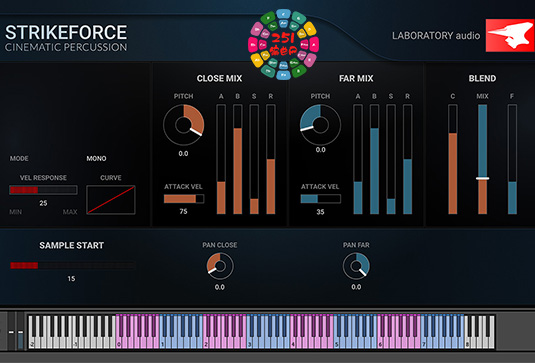Click the CLOSE MIX heading

coord(219,78)
